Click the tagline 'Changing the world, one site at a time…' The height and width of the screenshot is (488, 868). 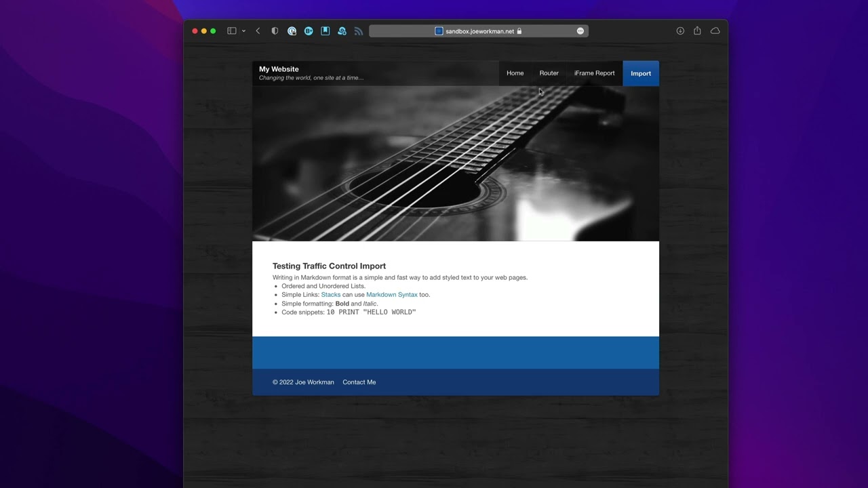click(311, 78)
